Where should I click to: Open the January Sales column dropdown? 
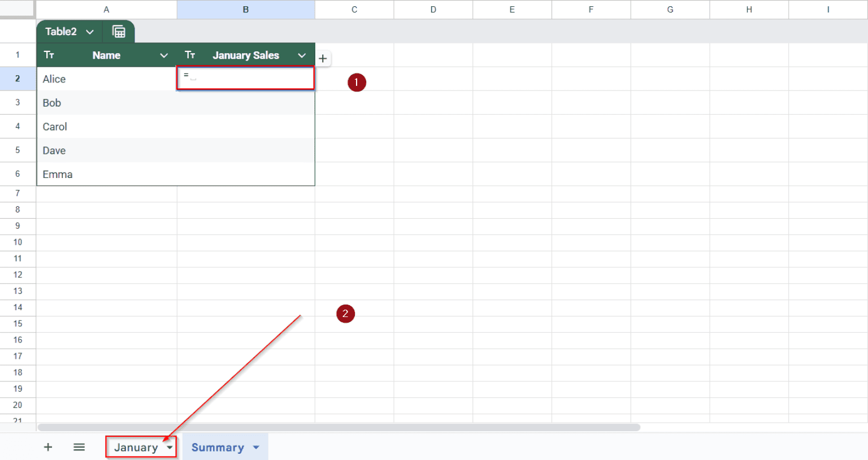[x=302, y=55]
